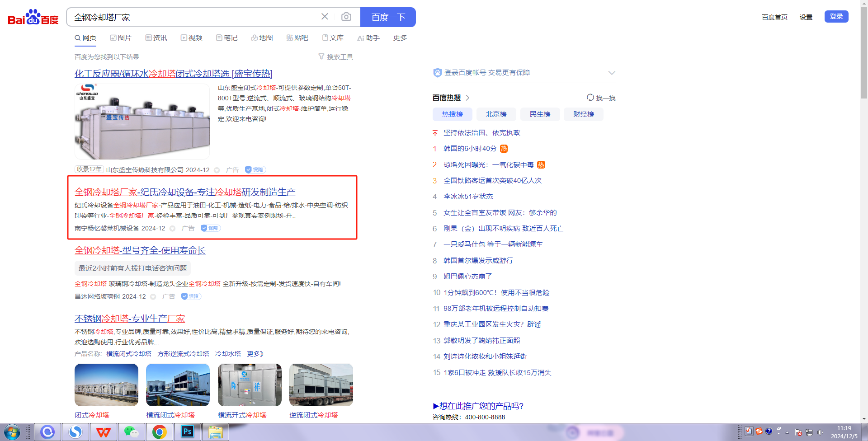Switch to the 图片 tab

121,38
